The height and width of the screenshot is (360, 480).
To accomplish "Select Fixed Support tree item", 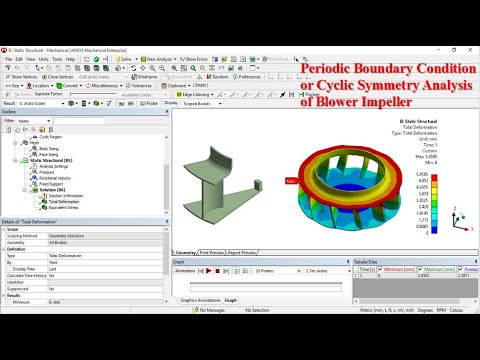I will (x=51, y=184).
